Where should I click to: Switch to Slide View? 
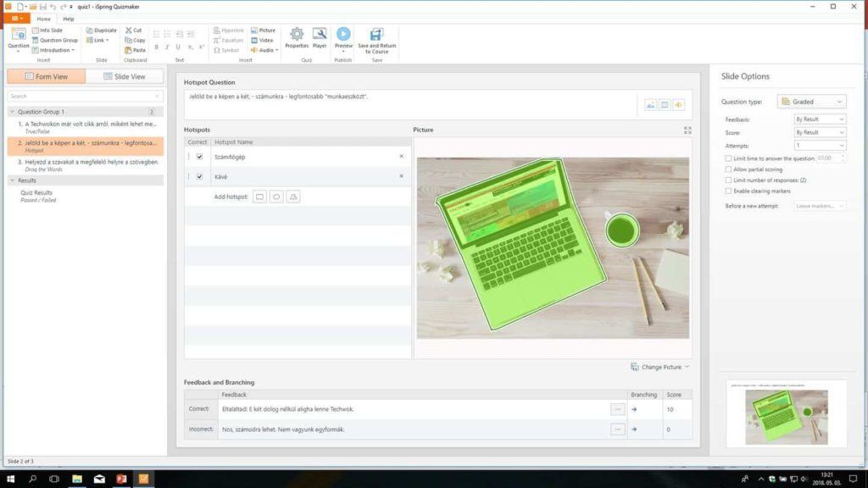127,75
